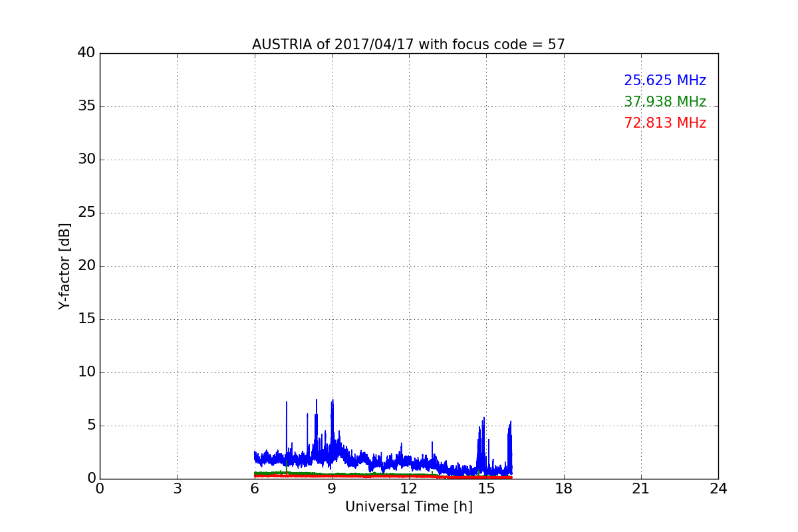Click y-axis tick label 20
Screen dimensions: 798x532
[x=86, y=266]
